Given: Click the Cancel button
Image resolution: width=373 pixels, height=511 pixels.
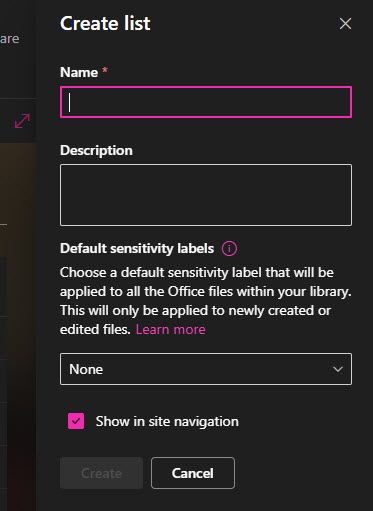Looking at the screenshot, I should [x=193, y=473].
